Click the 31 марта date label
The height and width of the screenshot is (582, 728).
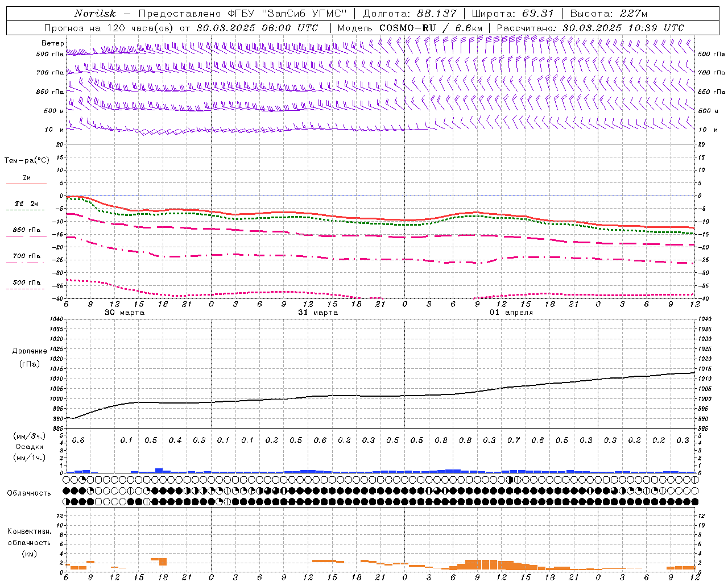(x=318, y=313)
